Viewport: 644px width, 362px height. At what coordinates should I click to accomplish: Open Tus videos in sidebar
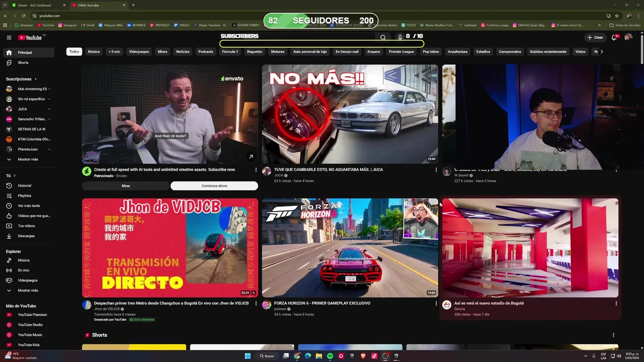pos(26,226)
